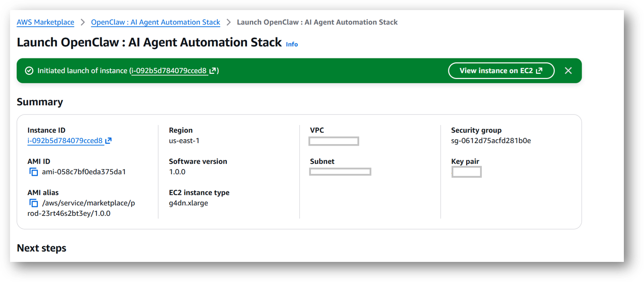Click the 1.0.0 software version value

(x=177, y=172)
